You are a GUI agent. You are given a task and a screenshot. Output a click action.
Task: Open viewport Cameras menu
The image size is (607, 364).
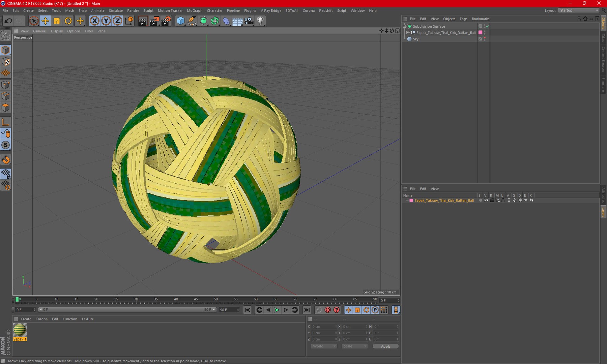click(x=40, y=31)
